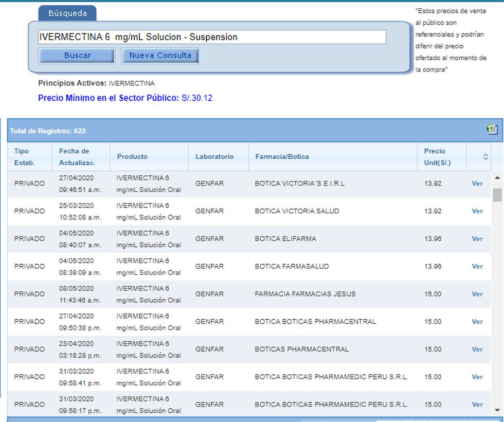Click the sort arrows in the table header
The width and height of the screenshot is (504, 422).
(485, 157)
